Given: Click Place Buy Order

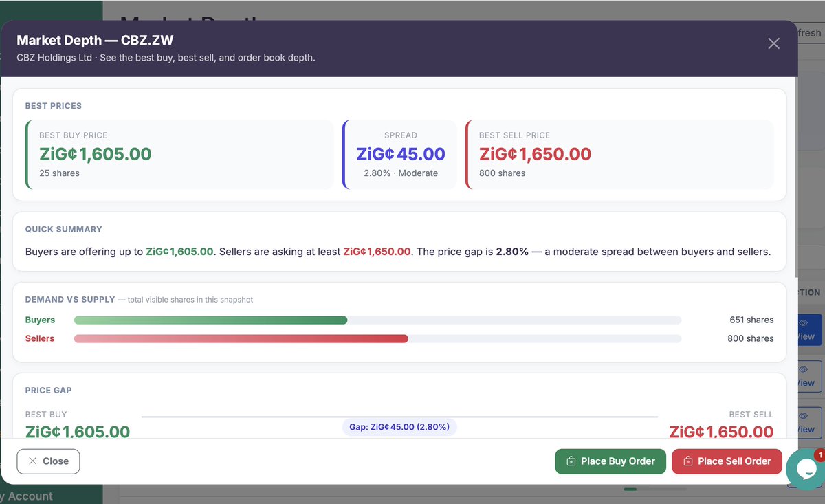Looking at the screenshot, I should pos(610,461).
